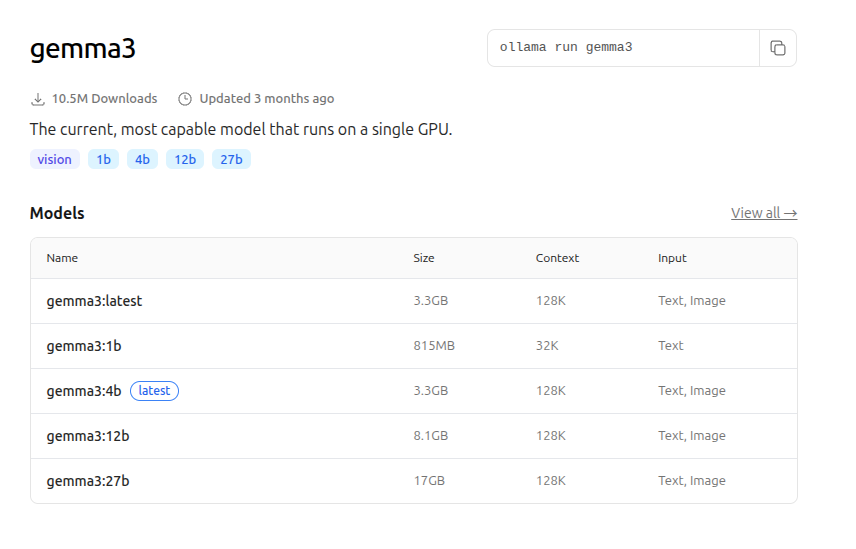Viewport: 856px width, 549px height.
Task: Click the downloads arrow icon
Action: tap(38, 99)
